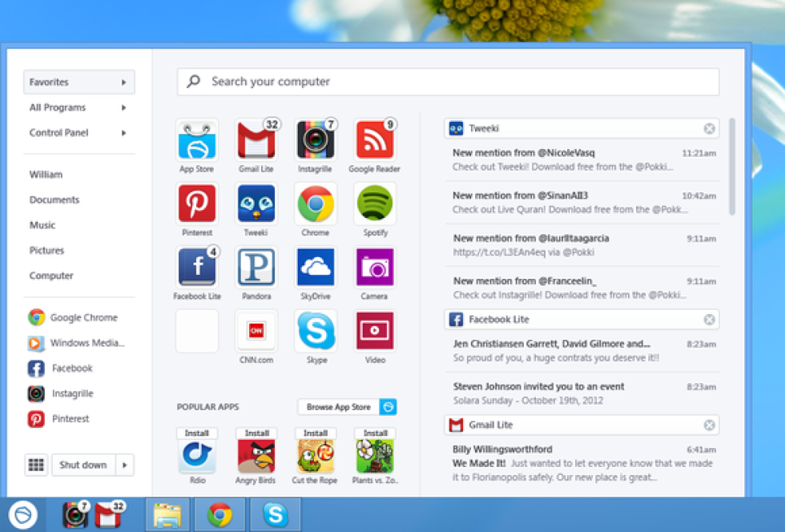Open the CNN.com app icon
The image size is (785, 532).
(x=256, y=331)
